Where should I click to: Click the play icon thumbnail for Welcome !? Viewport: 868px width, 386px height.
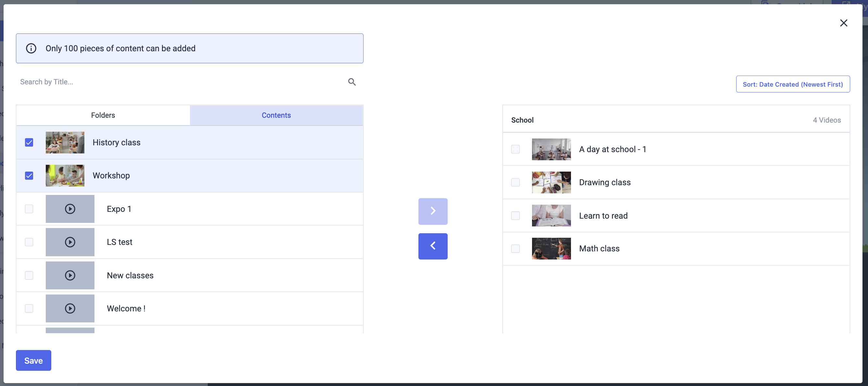coord(70,308)
